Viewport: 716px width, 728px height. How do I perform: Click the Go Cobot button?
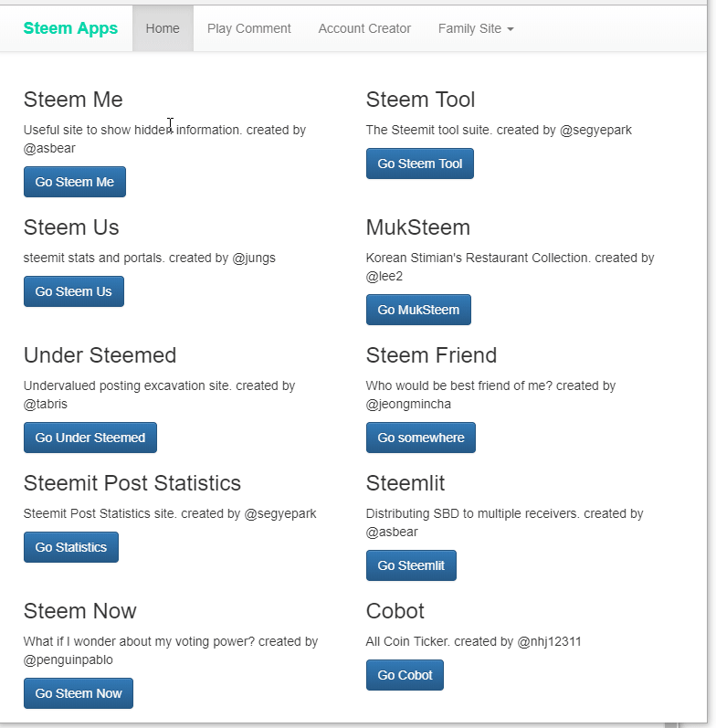click(405, 675)
